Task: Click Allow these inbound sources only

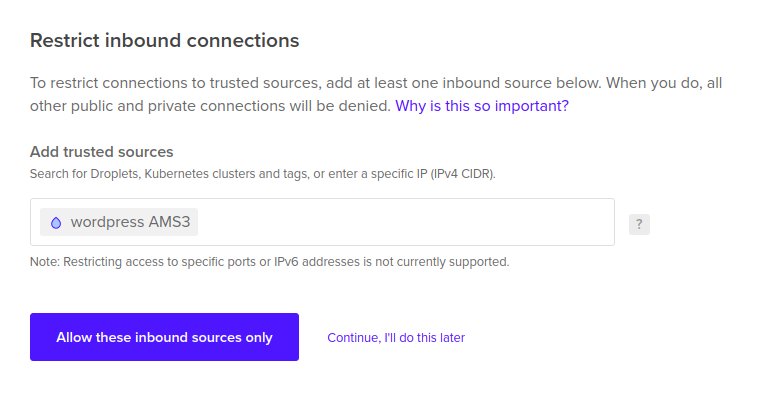Action: [164, 337]
